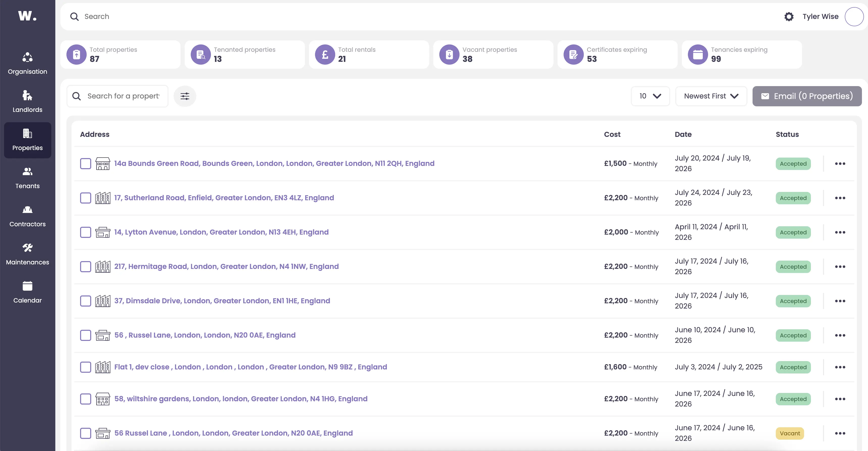
Task: Open the settings gear icon
Action: pyautogui.click(x=789, y=16)
